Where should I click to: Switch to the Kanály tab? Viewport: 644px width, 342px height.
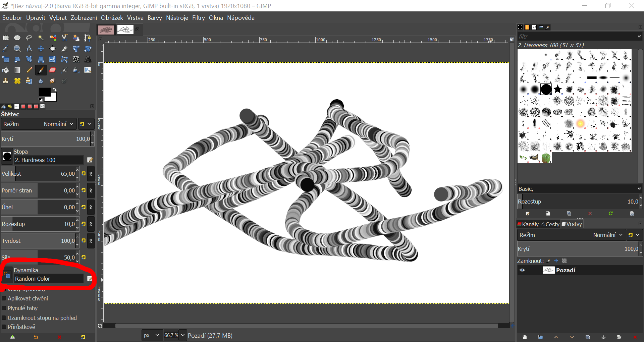point(528,224)
